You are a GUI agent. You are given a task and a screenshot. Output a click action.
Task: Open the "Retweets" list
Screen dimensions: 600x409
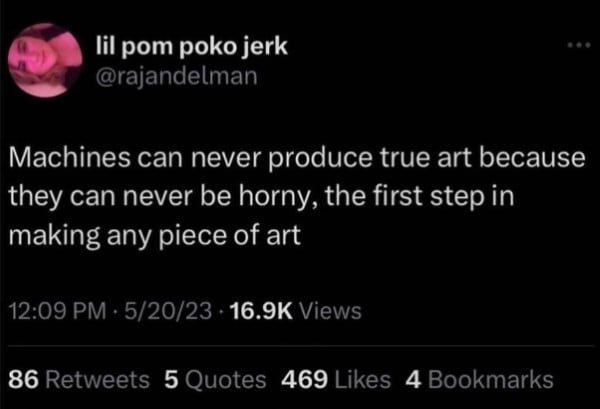[96, 380]
